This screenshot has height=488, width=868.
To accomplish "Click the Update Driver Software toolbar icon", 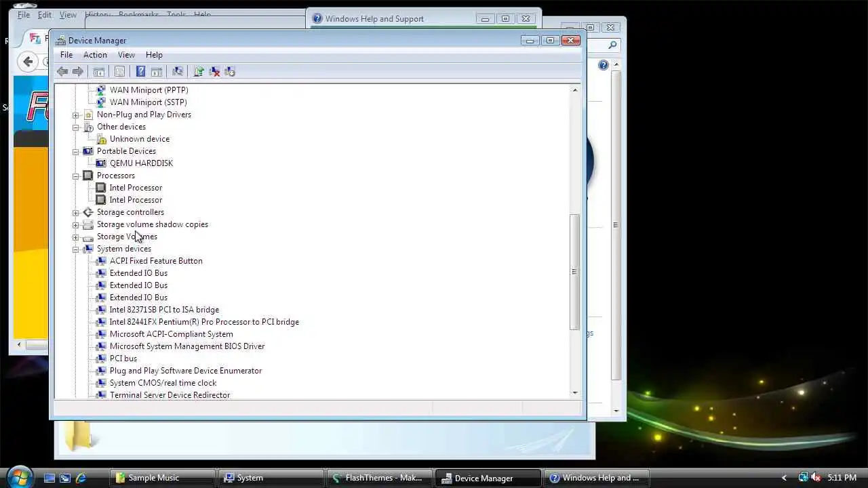I will coord(199,71).
